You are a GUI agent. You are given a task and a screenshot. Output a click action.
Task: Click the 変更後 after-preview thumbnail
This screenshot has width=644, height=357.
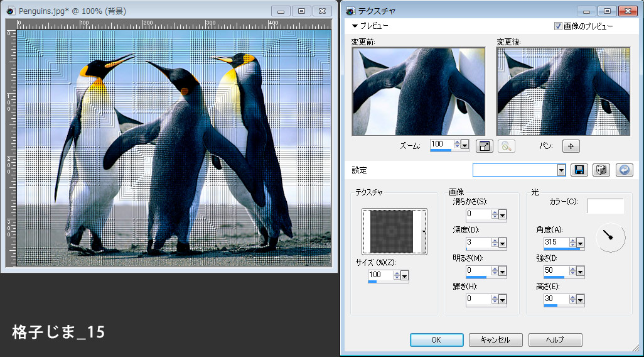[563, 92]
